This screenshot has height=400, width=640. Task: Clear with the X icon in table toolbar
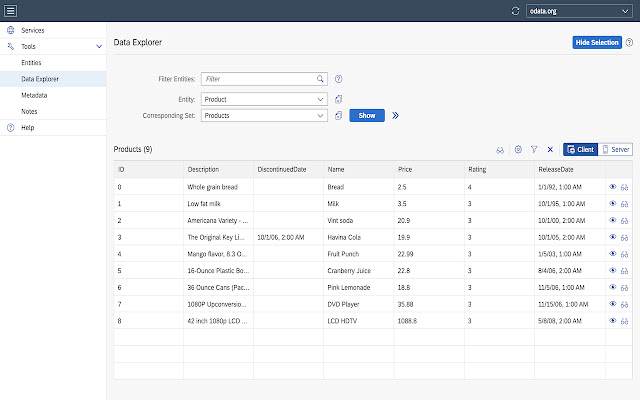(550, 149)
